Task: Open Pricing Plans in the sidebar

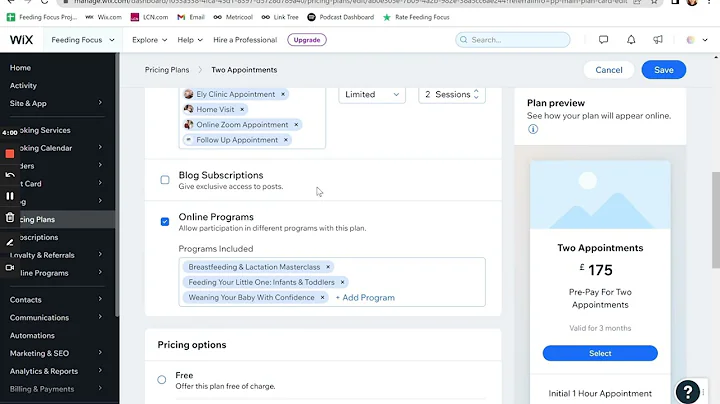Action: (57, 219)
